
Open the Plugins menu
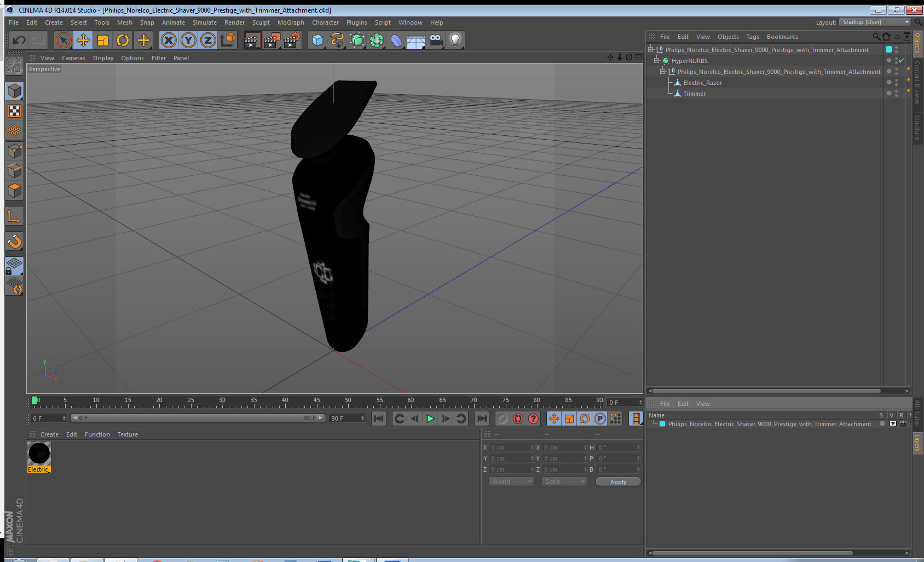coord(357,22)
